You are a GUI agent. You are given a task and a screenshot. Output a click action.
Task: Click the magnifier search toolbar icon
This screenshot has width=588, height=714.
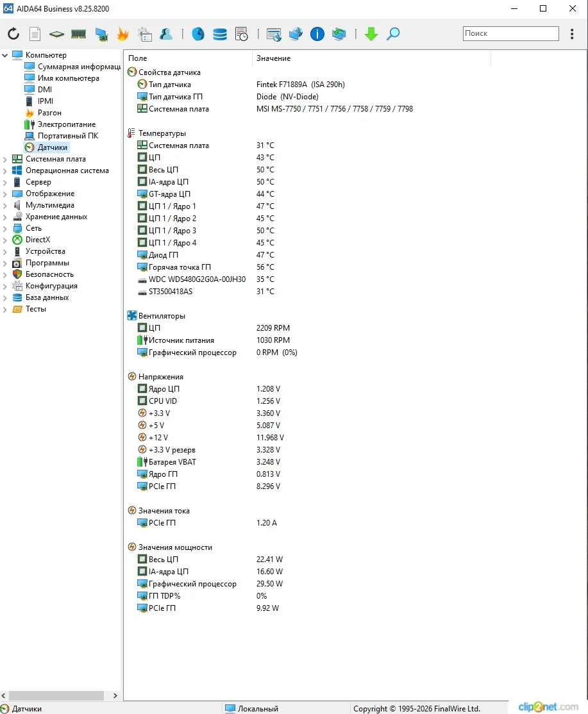coord(393,34)
